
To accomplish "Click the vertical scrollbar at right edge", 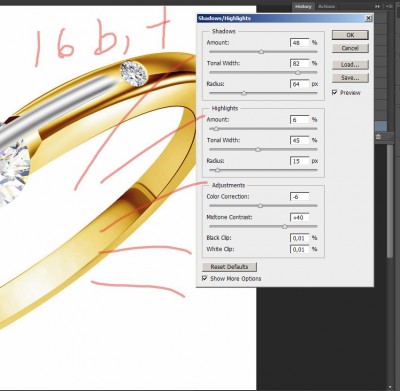I will click(390, 200).
